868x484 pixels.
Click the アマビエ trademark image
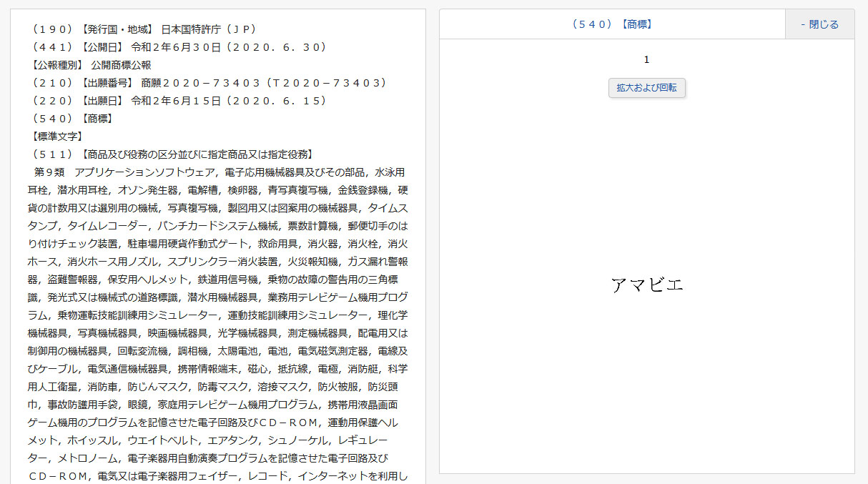click(647, 285)
